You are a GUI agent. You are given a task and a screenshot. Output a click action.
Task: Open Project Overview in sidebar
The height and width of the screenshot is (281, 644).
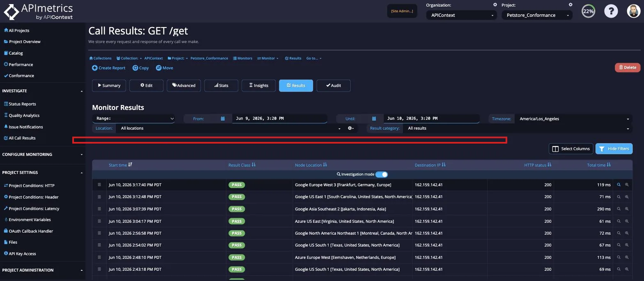tap(22, 42)
